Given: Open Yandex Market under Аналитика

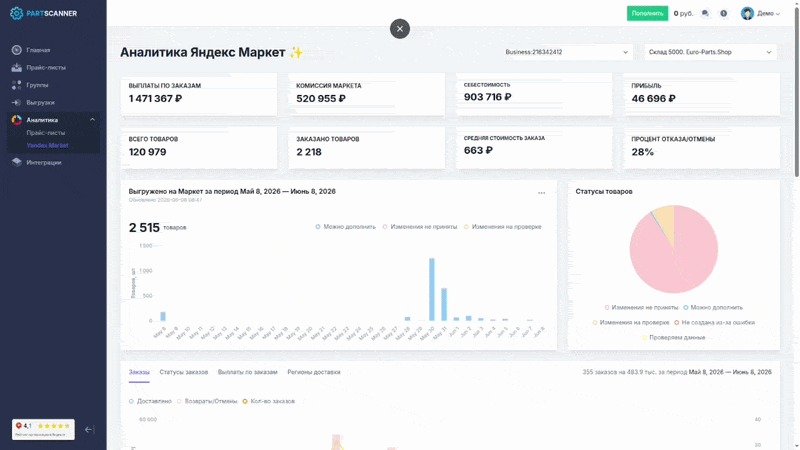Looking at the screenshot, I should pyautogui.click(x=47, y=145).
